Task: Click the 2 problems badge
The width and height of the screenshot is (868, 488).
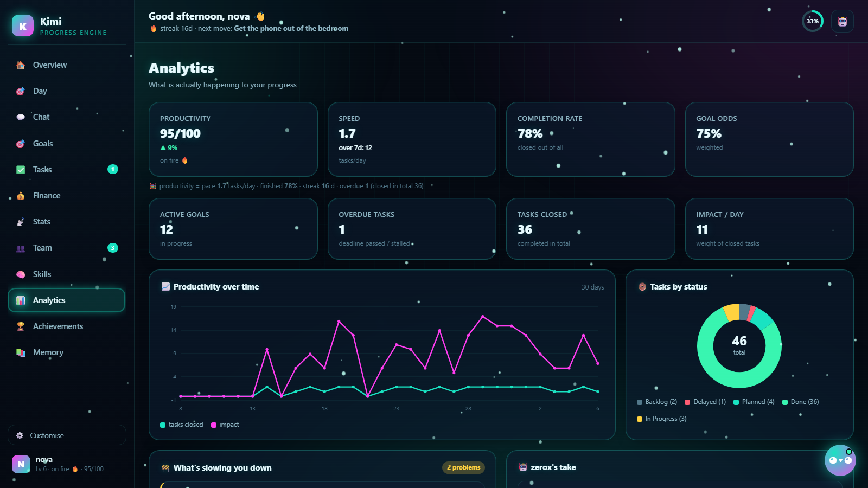Action: pyautogui.click(x=463, y=467)
